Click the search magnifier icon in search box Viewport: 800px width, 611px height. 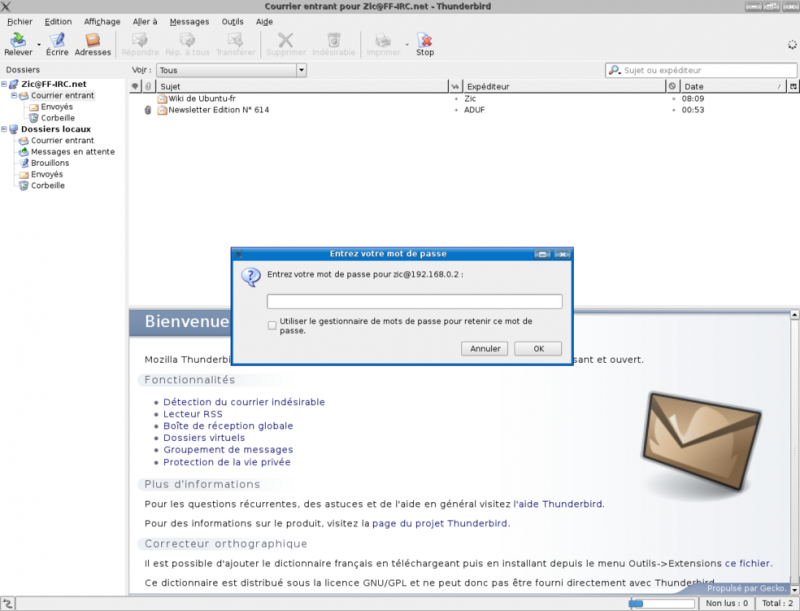point(614,71)
